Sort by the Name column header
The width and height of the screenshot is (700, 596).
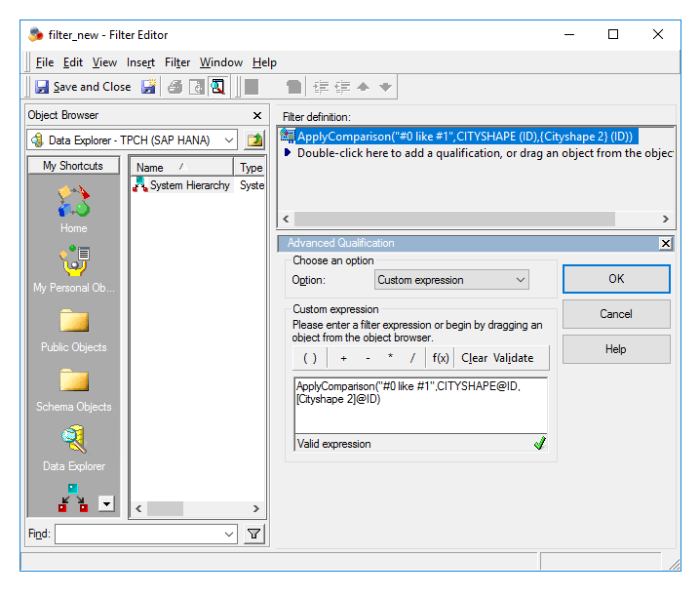182,168
